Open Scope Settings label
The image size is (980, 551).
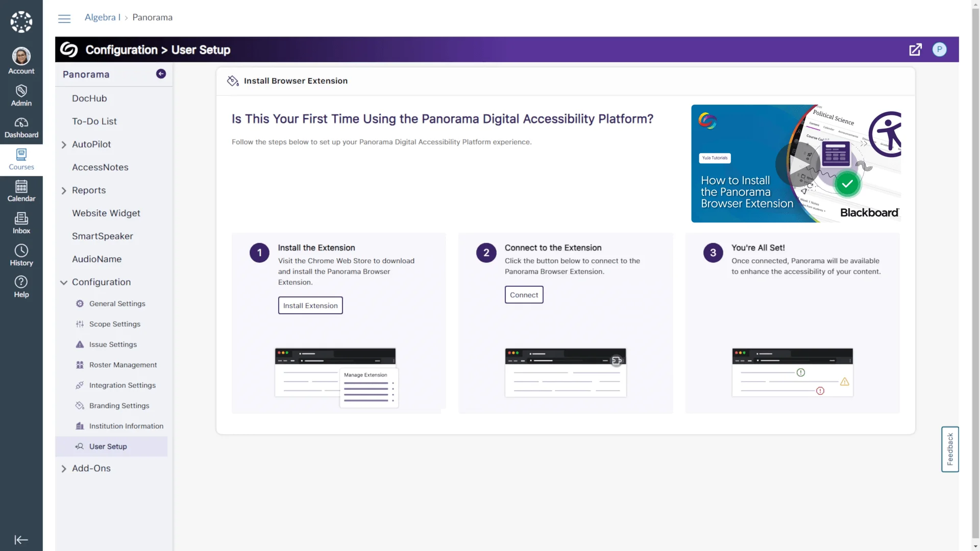[115, 324]
